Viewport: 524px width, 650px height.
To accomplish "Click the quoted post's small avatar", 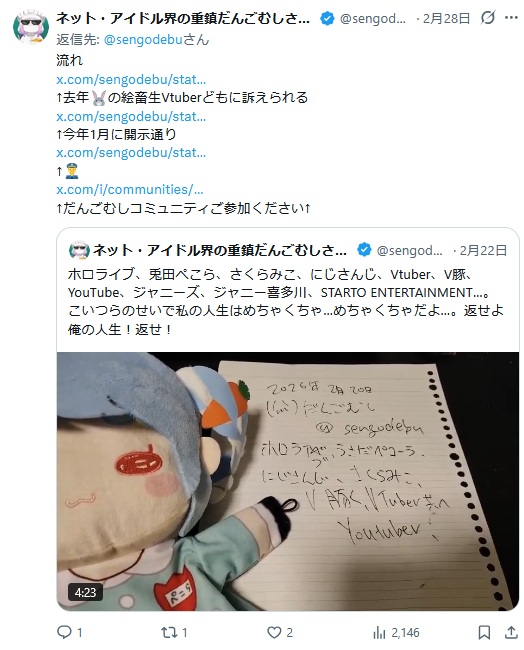I will 79,250.
